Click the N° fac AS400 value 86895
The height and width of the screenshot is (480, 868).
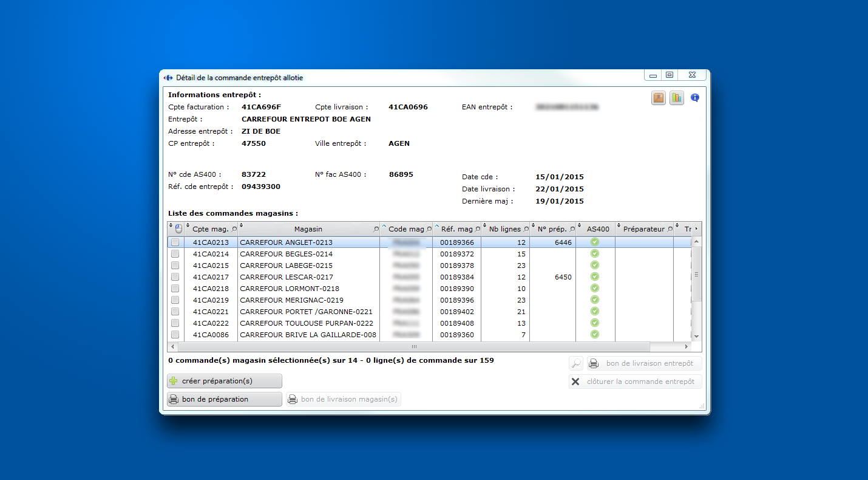[x=401, y=174]
